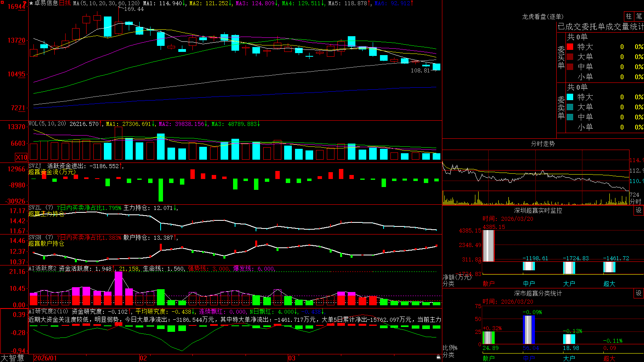Click the teal 大单 sell-order swatch
Screen dimensions: 644x362
tap(570, 107)
